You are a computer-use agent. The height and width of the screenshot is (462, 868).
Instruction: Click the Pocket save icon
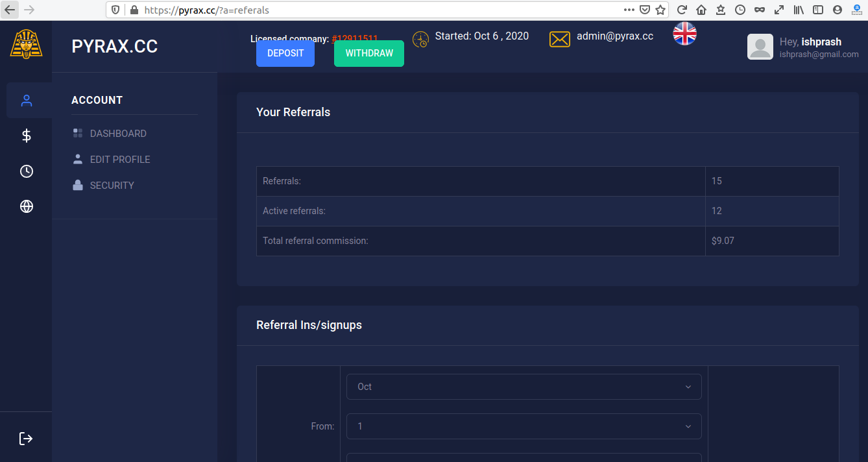pos(645,10)
